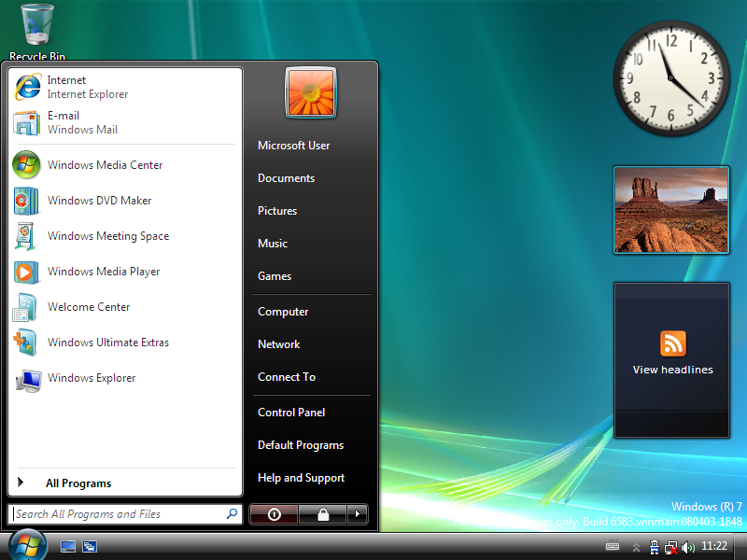Screen dimensions: 747x560
Task: Open Games from Start menu
Action: click(275, 276)
